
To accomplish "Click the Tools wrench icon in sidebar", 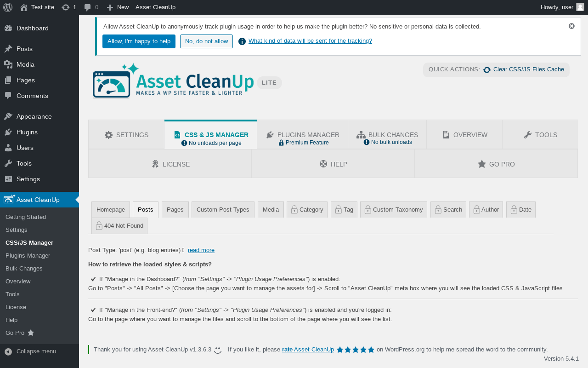I will (x=8, y=163).
